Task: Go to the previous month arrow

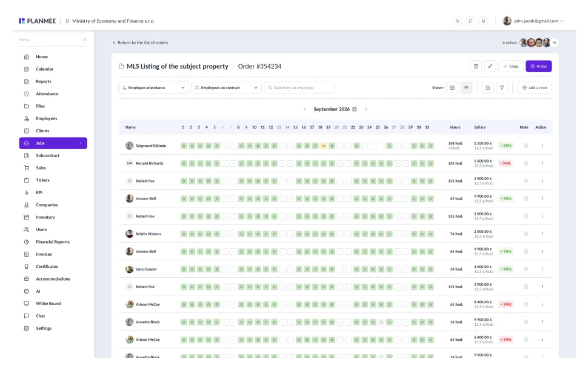Action: coord(304,109)
